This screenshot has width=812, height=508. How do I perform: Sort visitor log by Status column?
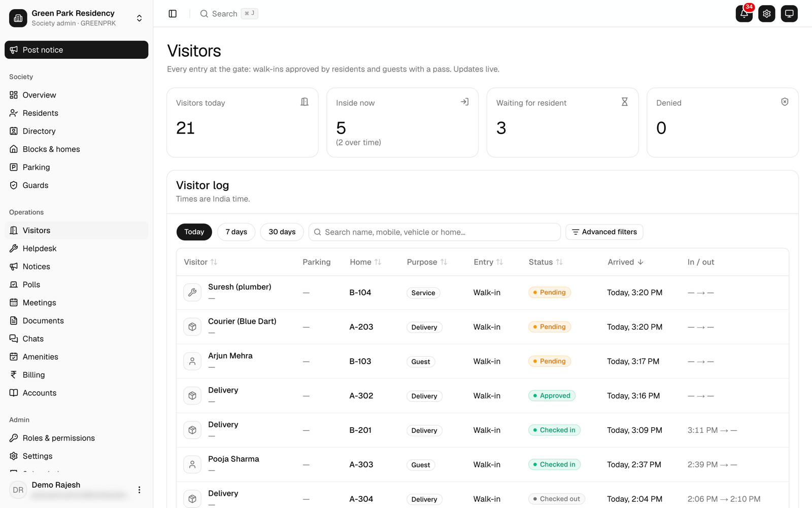(546, 262)
